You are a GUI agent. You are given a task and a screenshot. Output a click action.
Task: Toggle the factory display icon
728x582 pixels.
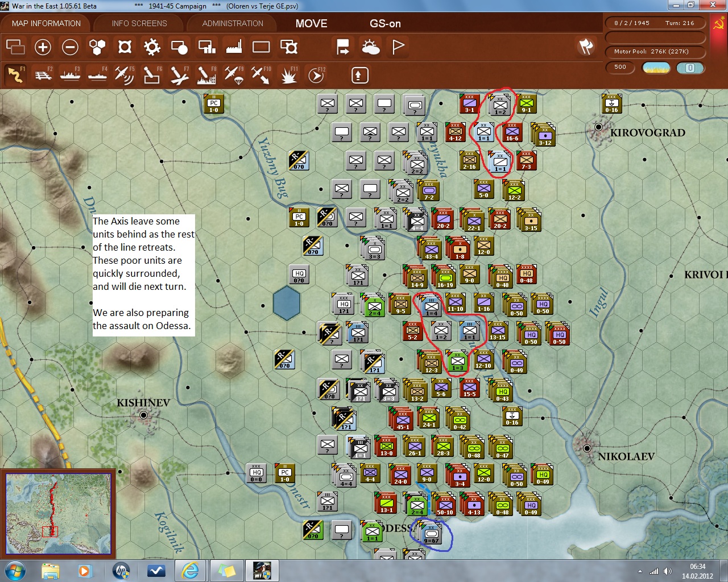(234, 47)
